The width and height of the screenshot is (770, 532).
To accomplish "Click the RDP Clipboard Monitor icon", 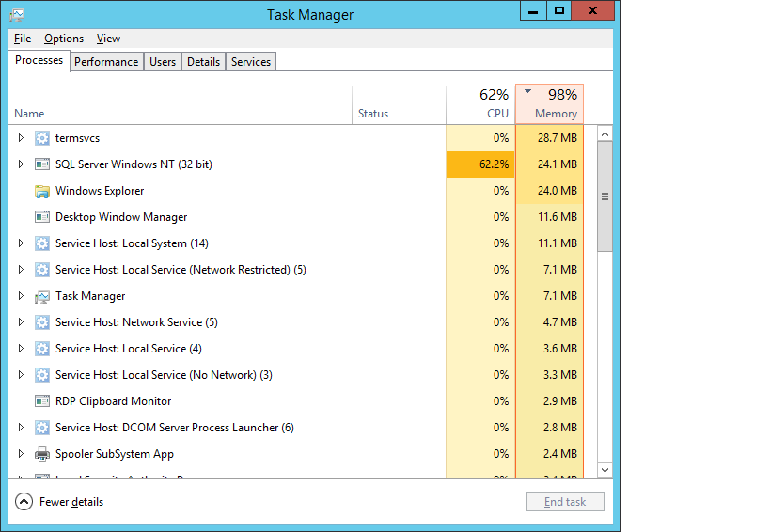I will [x=42, y=401].
